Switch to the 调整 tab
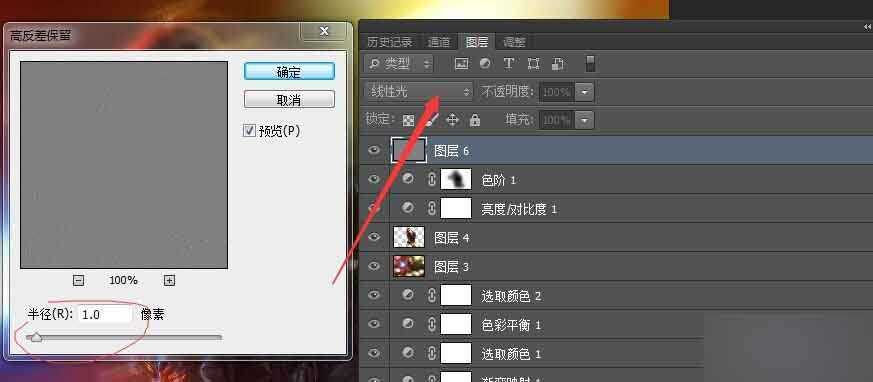Screen dimensions: 873x382 coord(514,42)
